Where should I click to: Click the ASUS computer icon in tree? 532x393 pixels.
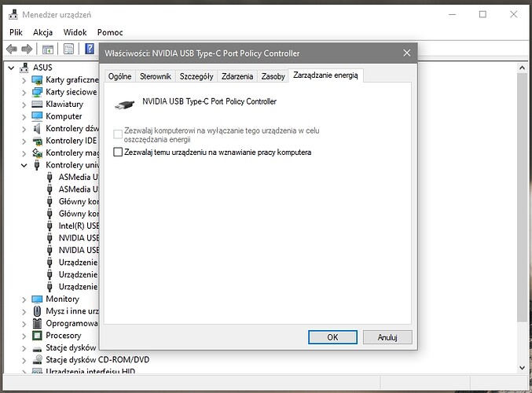[x=24, y=68]
